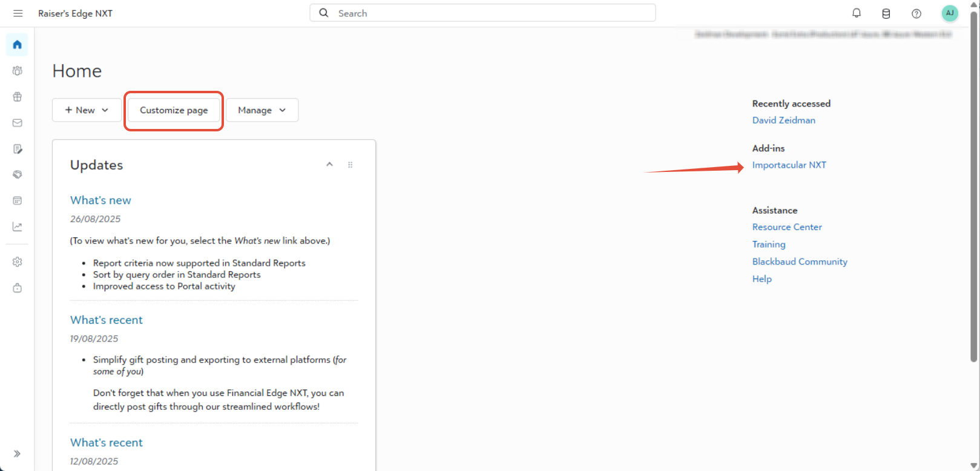This screenshot has height=471, width=980.
Task: Open notifications bell icon
Action: coord(857,13)
